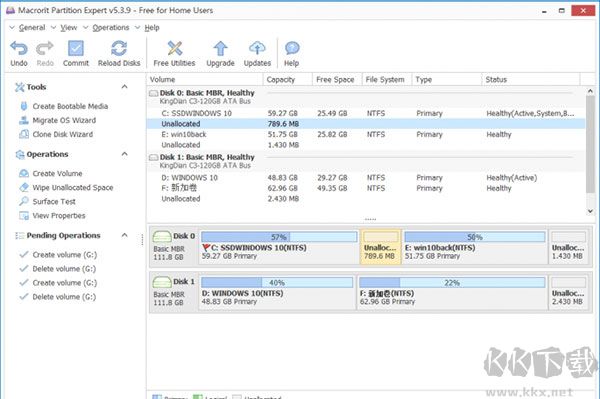
Task: Select the Disk 0 icon in disk map
Action: (x=162, y=236)
